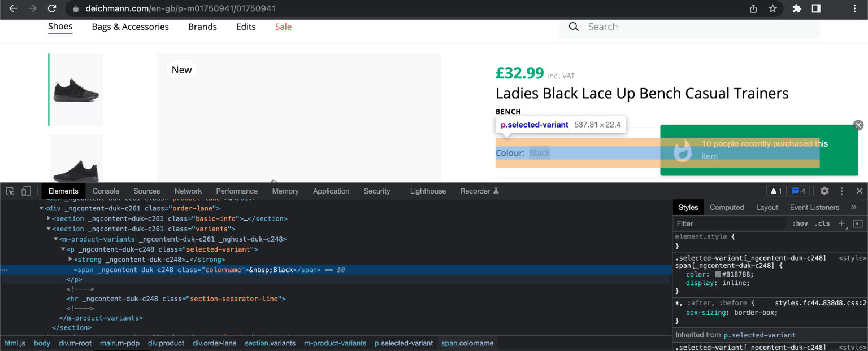Open DevTools settings gear
Image resolution: width=868 pixels, height=351 pixels.
tap(824, 191)
